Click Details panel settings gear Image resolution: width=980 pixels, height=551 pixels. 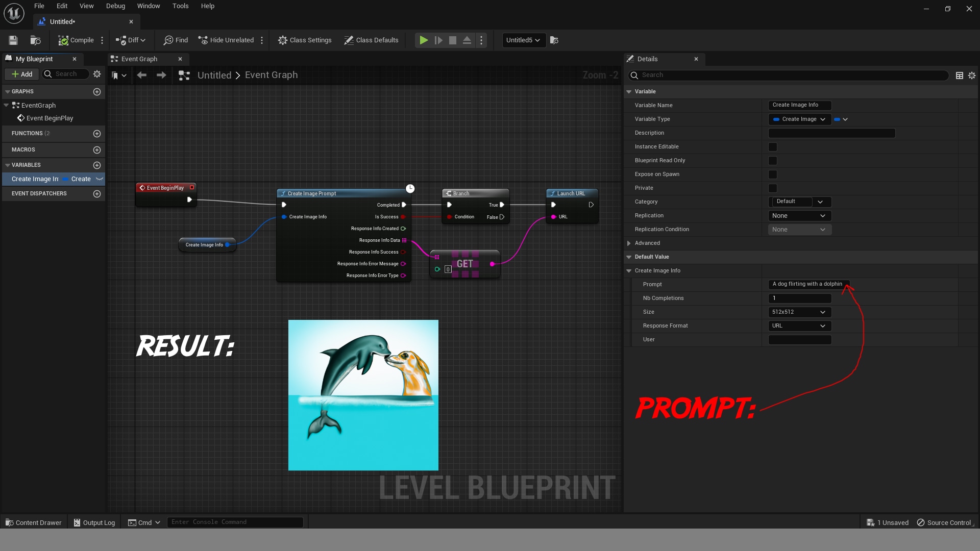click(x=972, y=76)
